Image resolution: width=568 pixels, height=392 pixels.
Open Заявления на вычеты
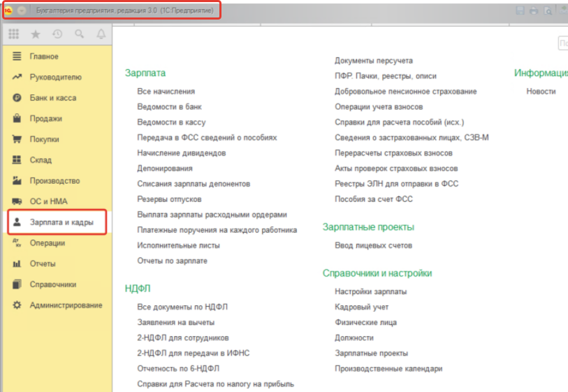point(175,322)
